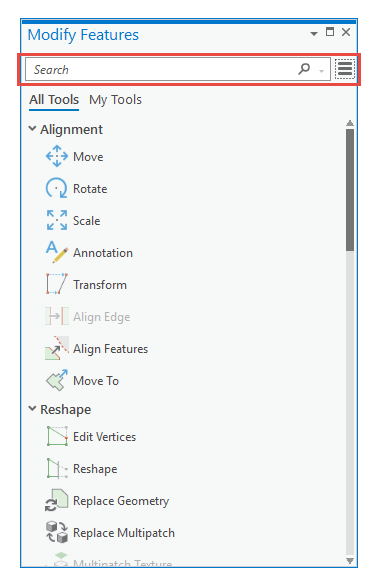Select the Move tool icon
The height and width of the screenshot is (587, 375).
[57, 156]
